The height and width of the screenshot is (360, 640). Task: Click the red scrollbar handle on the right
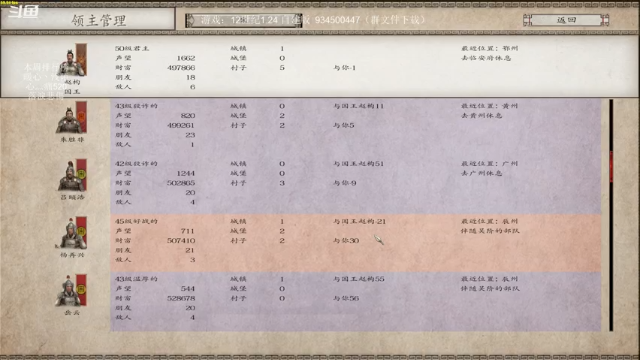[611, 166]
